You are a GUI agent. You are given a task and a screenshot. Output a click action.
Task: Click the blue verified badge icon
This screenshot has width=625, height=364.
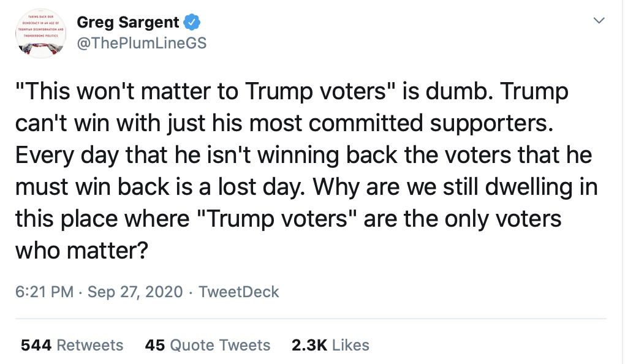click(x=192, y=23)
